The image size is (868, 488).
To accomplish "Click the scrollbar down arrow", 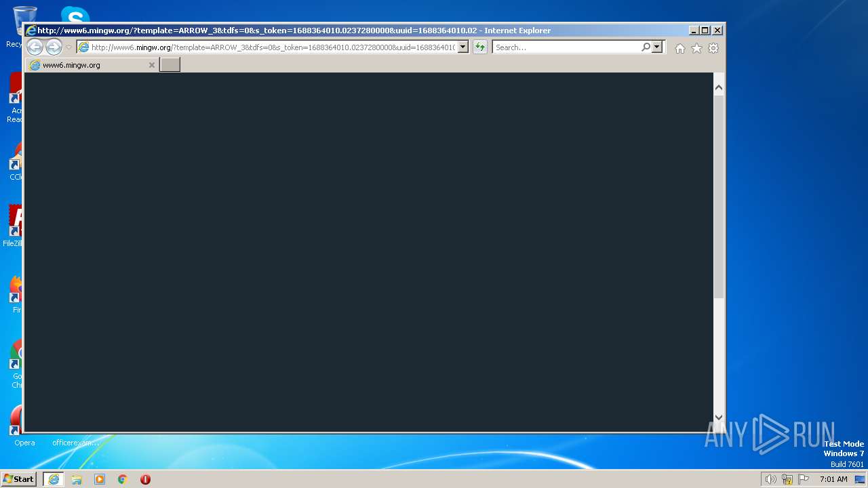I will coord(719,418).
